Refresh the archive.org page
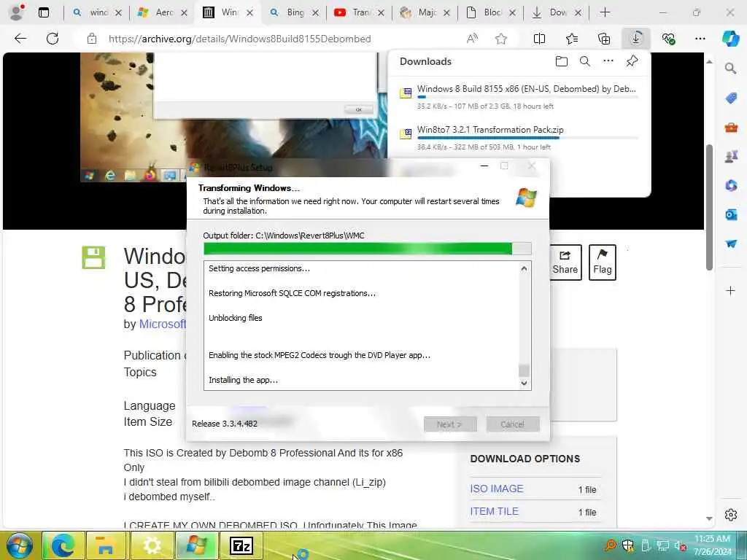747x560 pixels. pos(53,39)
